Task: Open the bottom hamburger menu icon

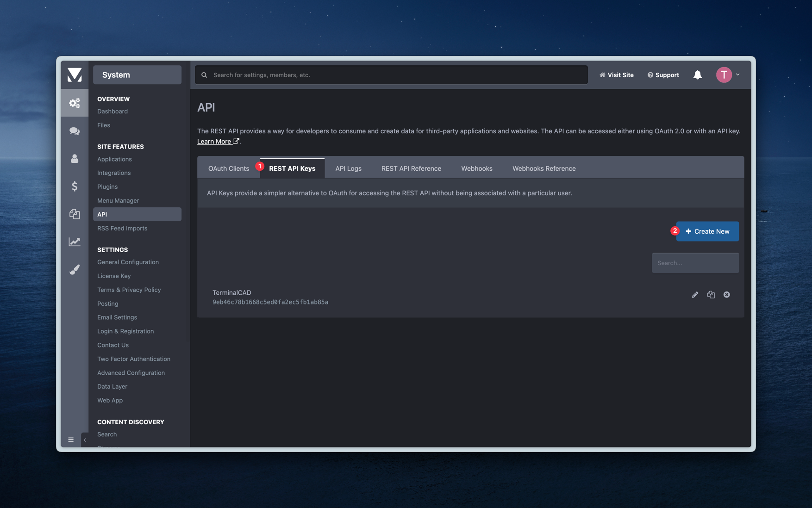Action: 71,440
